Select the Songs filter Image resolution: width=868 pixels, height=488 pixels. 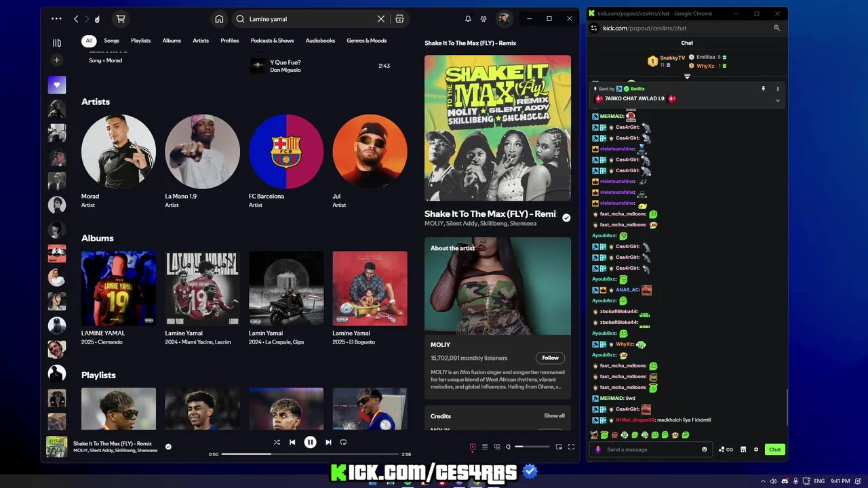[111, 41]
